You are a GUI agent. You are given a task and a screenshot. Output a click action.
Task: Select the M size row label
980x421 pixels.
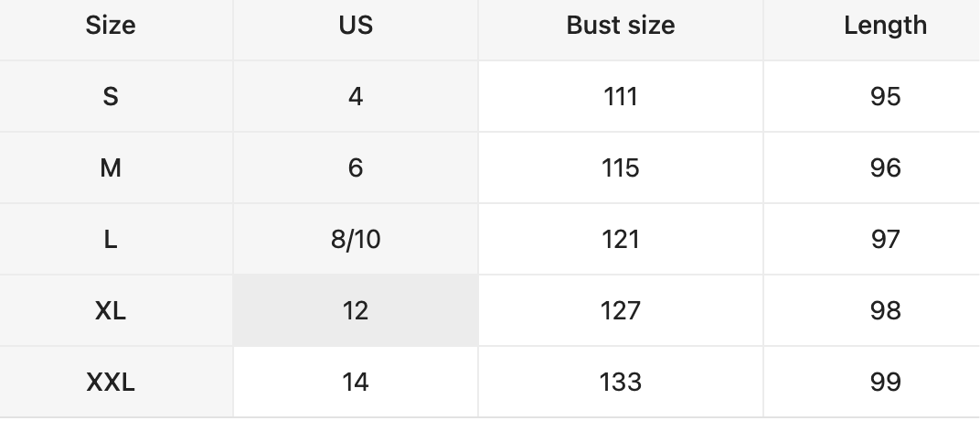pos(111,167)
